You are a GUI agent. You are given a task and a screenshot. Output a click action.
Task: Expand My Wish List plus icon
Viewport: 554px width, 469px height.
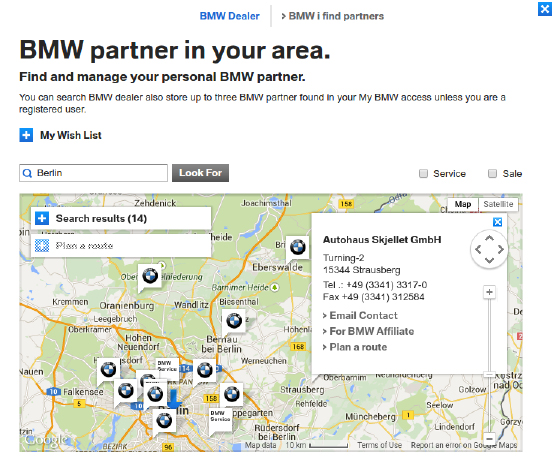tap(26, 135)
